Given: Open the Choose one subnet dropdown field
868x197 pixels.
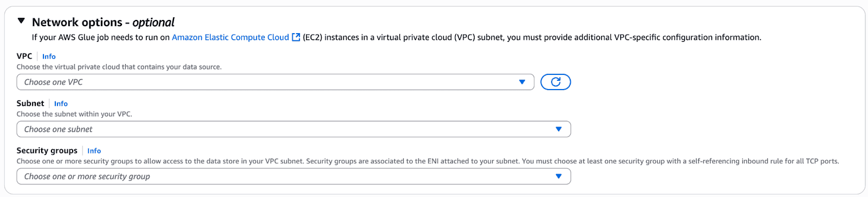Looking at the screenshot, I should 293,129.
